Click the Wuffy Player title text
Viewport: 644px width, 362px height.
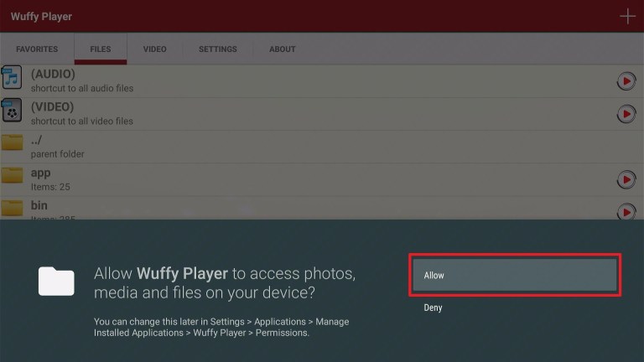41,17
